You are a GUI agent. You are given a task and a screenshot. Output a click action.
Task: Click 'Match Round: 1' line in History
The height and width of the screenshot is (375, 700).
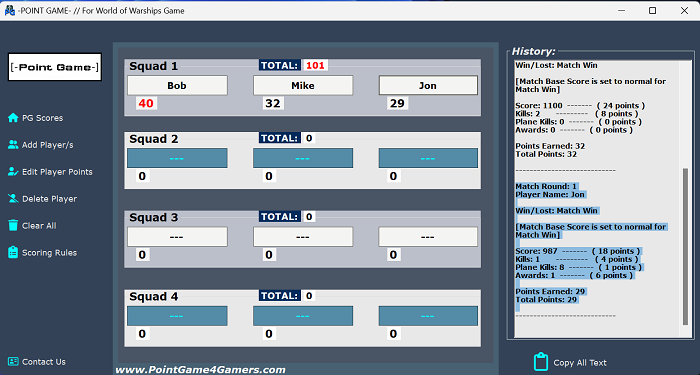(546, 187)
